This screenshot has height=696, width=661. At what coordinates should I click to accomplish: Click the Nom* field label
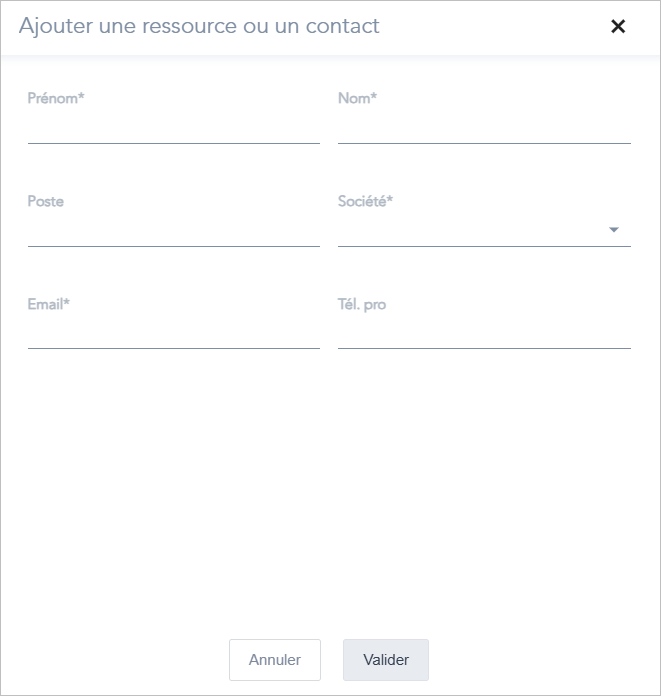(357, 98)
